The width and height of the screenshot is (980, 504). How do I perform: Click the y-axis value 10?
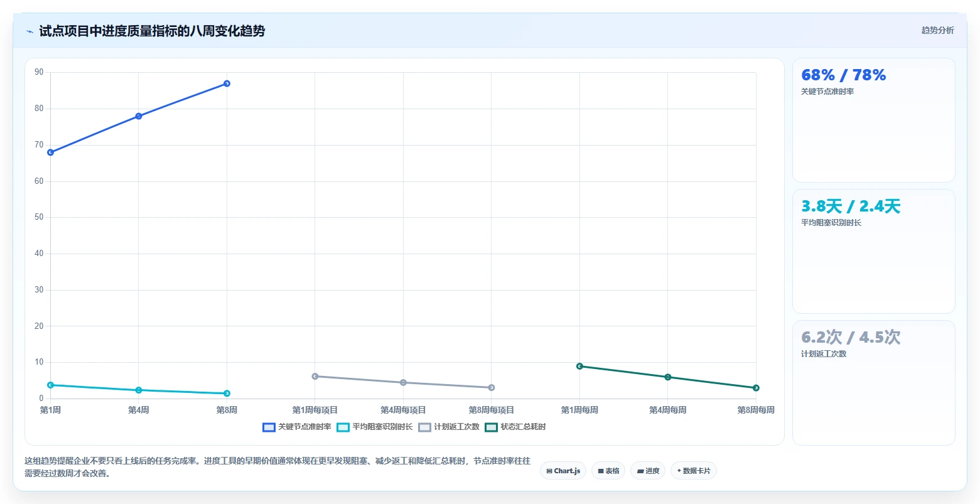39,362
